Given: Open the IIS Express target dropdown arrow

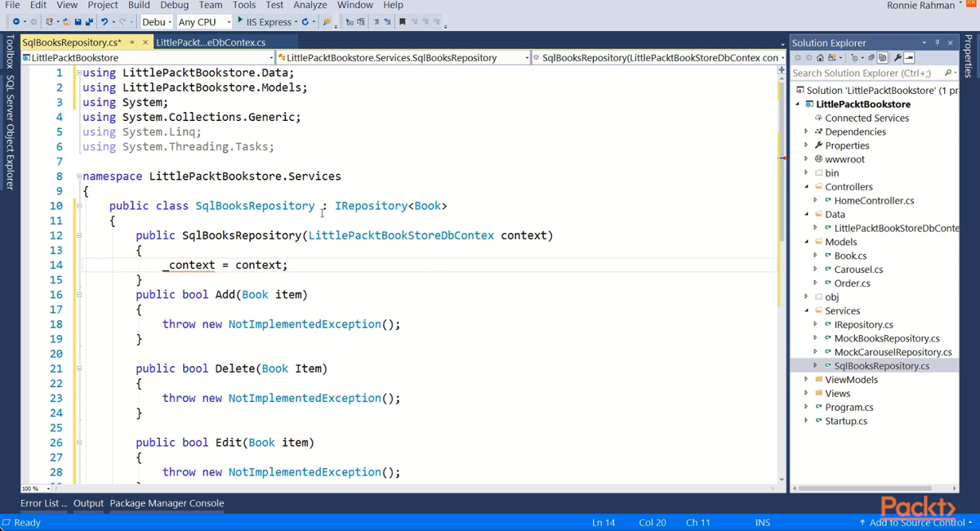Looking at the screenshot, I should (x=295, y=21).
